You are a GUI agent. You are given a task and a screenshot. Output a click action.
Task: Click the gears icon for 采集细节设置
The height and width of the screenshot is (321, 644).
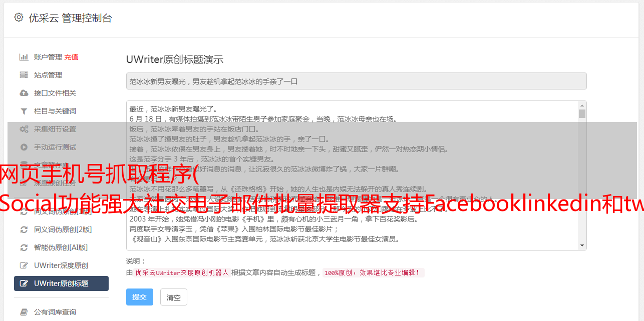click(x=24, y=129)
